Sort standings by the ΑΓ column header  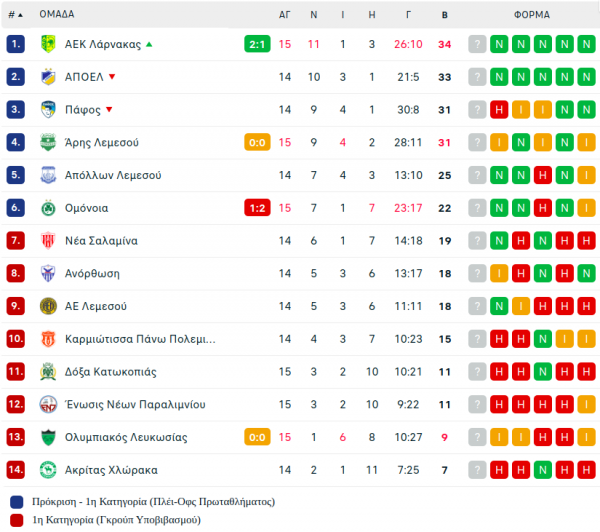pyautogui.click(x=284, y=15)
